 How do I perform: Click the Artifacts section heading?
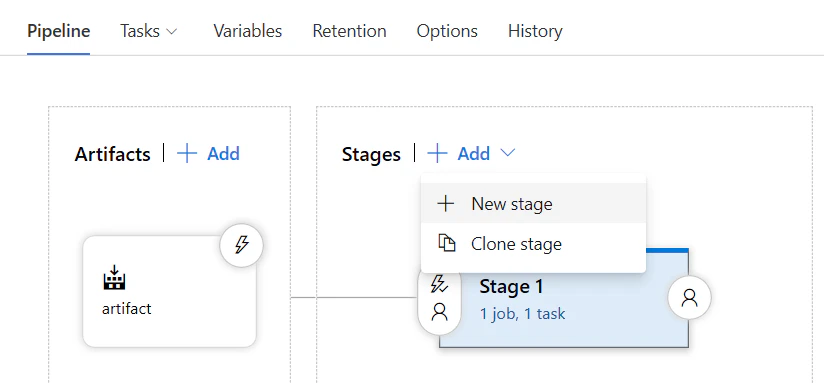[x=112, y=154]
